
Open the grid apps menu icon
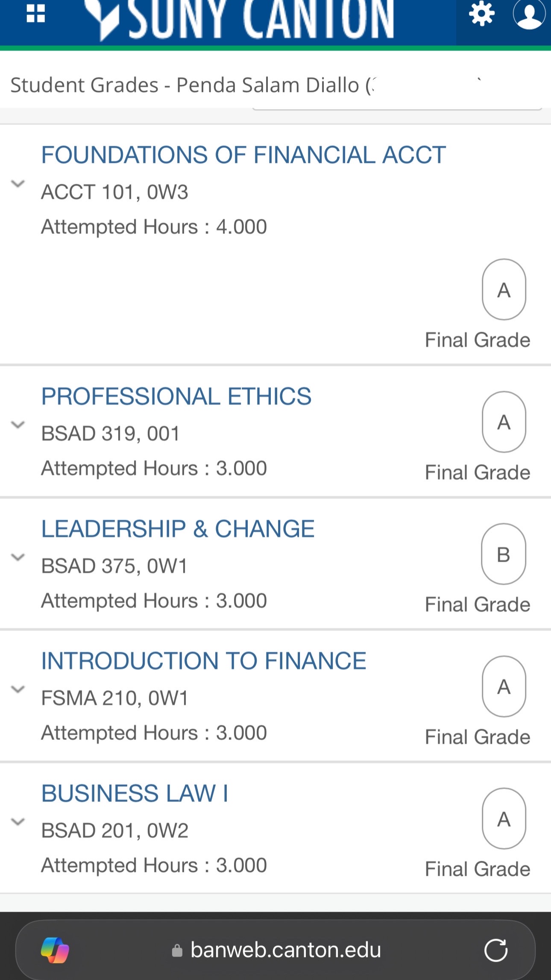tap(36, 13)
